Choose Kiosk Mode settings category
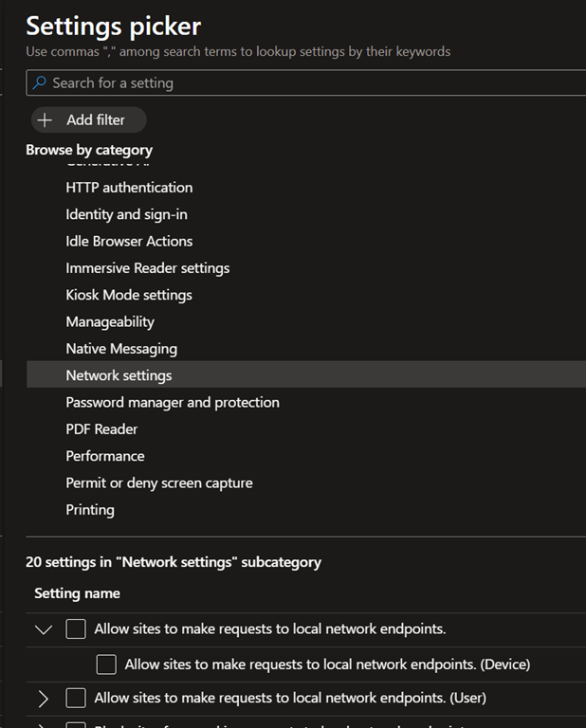The width and height of the screenshot is (586, 728). 129,295
